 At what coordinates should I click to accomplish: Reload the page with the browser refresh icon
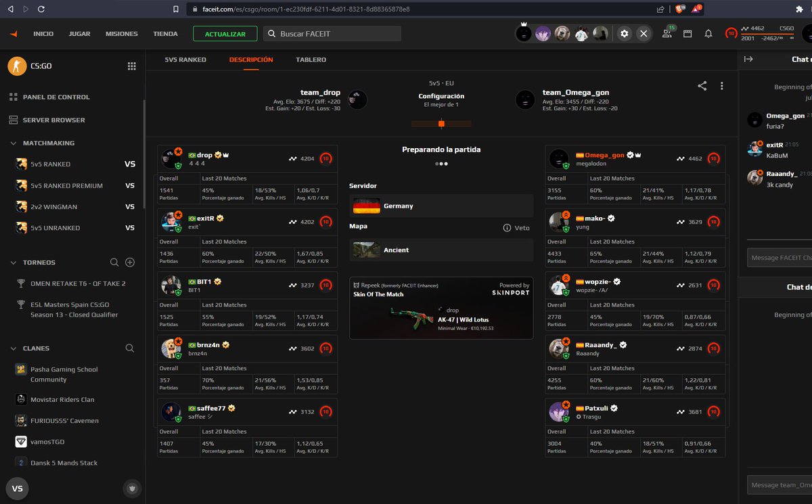(42, 9)
